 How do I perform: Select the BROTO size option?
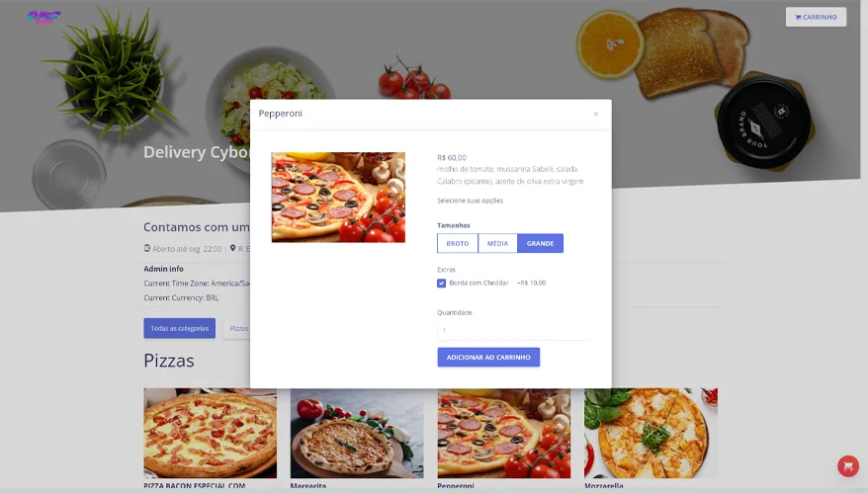(x=458, y=243)
